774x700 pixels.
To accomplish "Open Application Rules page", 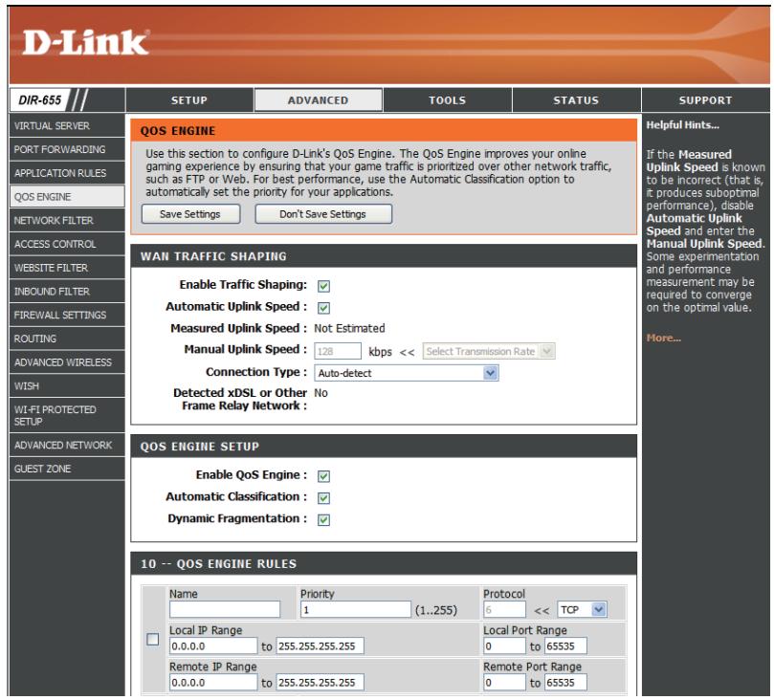I will click(x=67, y=173).
